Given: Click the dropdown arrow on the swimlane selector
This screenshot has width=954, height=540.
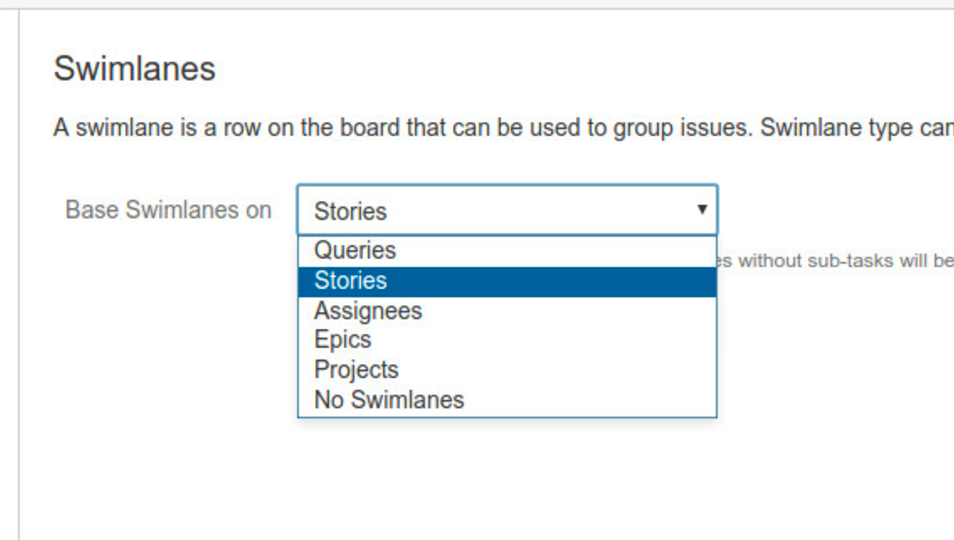Looking at the screenshot, I should [702, 209].
